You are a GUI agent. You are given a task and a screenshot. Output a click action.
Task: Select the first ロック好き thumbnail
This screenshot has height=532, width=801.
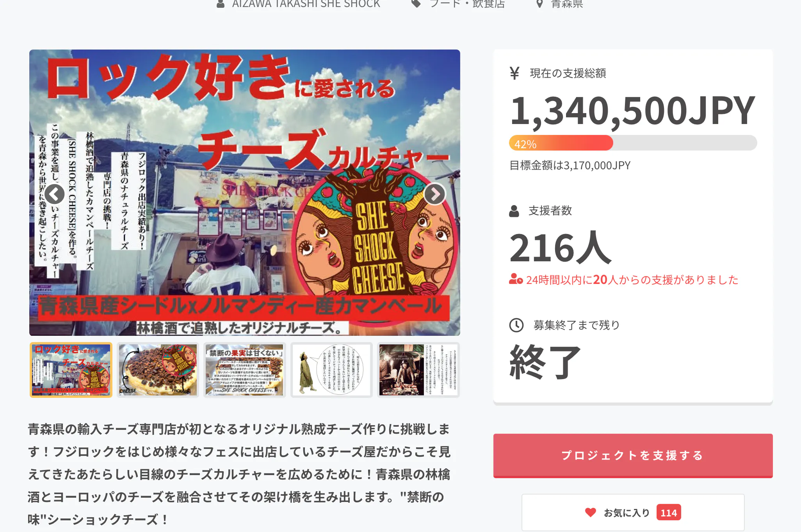71,370
